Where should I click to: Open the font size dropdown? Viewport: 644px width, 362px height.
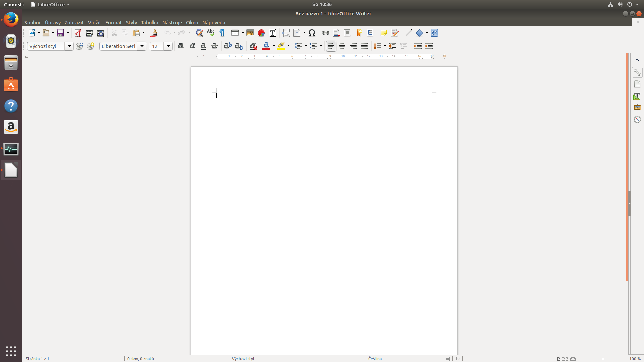(x=168, y=46)
